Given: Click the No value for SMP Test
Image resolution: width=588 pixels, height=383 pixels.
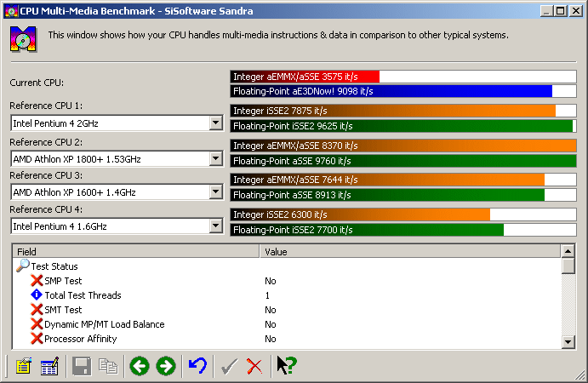Looking at the screenshot, I should tap(271, 281).
